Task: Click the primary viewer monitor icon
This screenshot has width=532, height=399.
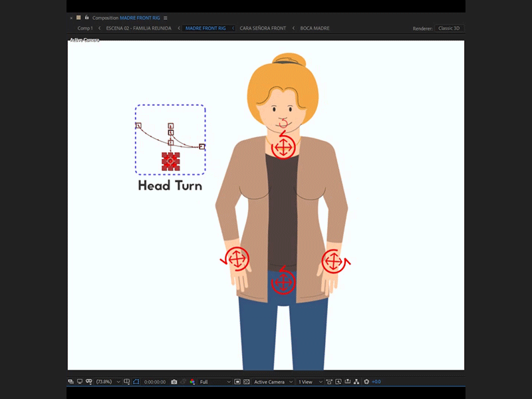Action: click(80, 382)
